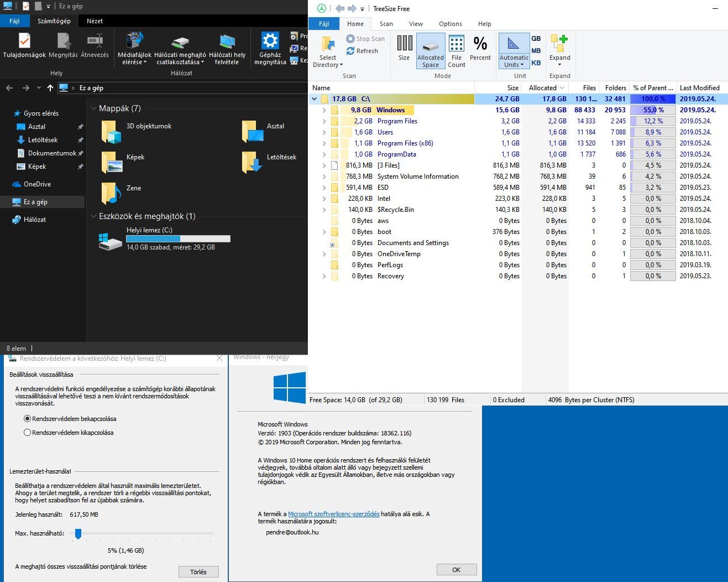The image size is (728, 582).
Task: Set unit to KB
Action: tap(536, 63)
